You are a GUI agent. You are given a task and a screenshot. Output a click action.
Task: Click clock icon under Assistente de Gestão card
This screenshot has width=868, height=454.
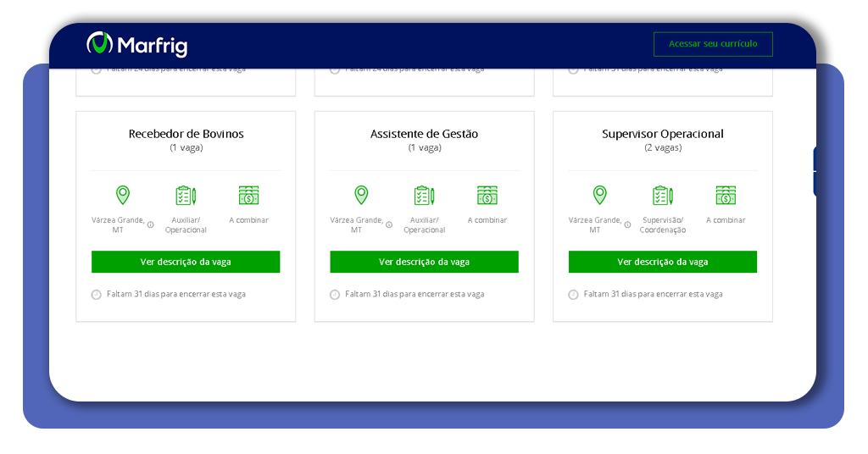point(335,295)
